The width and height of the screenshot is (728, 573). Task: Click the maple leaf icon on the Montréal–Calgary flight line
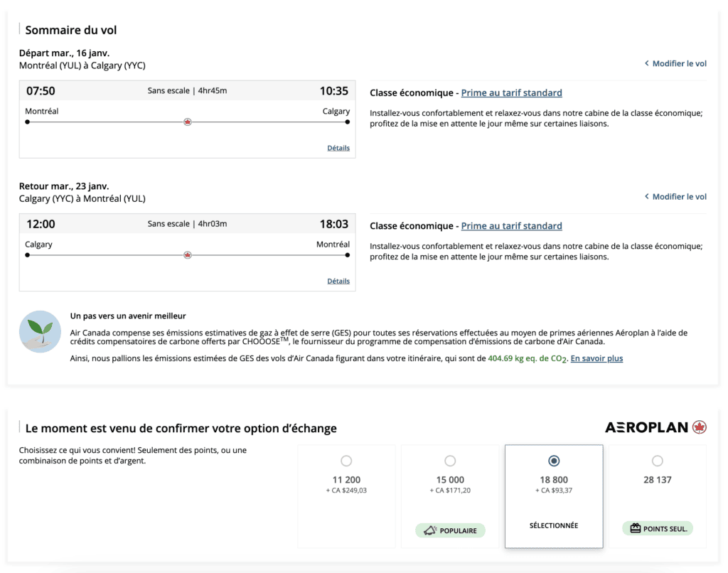pos(188,122)
